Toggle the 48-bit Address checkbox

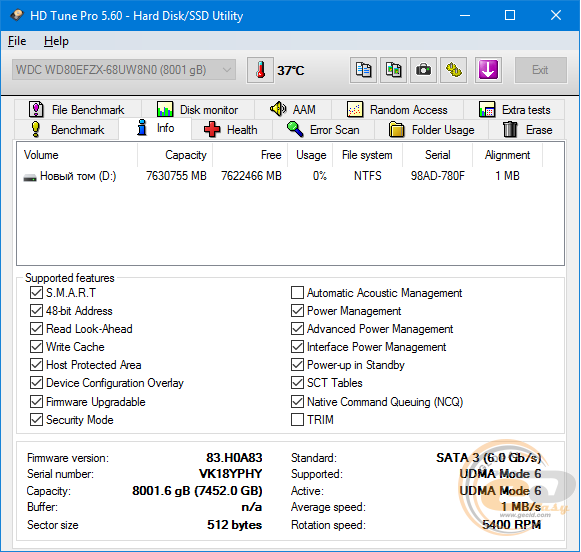click(x=36, y=310)
